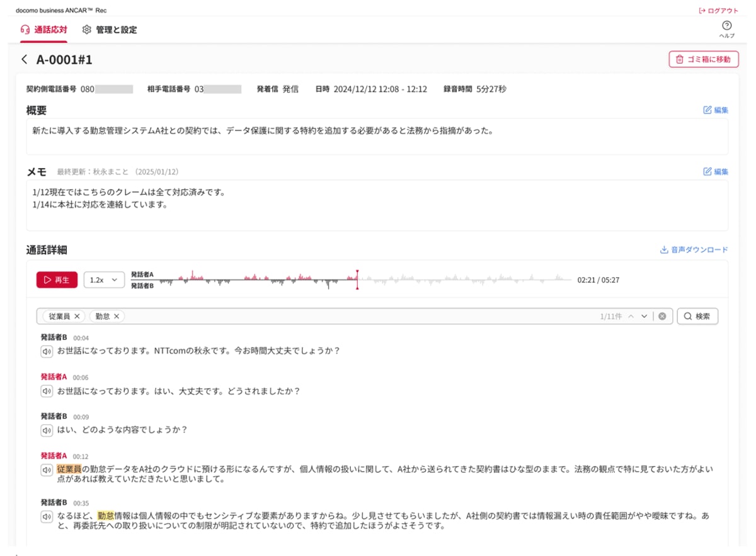Remove the 勤怠 search tag
Image resolution: width=756 pixels, height=556 pixels.
click(117, 316)
